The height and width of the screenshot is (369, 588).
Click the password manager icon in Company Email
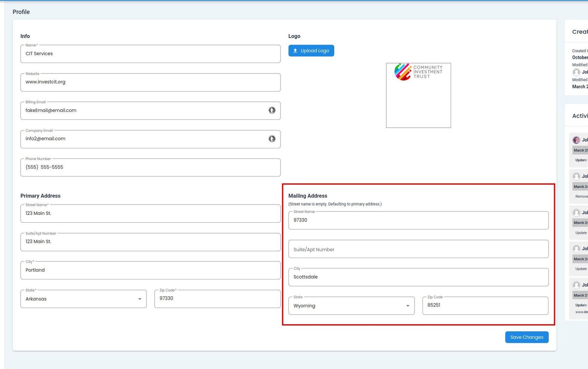pos(272,139)
